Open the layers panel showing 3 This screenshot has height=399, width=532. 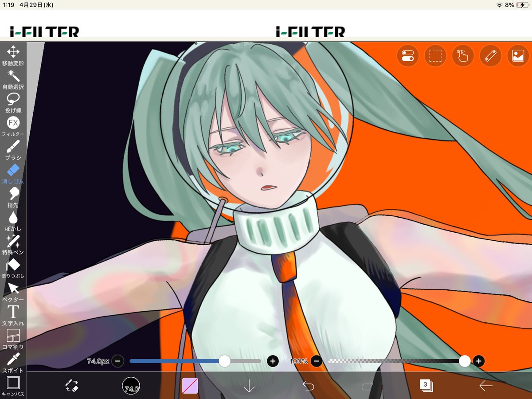click(x=426, y=385)
